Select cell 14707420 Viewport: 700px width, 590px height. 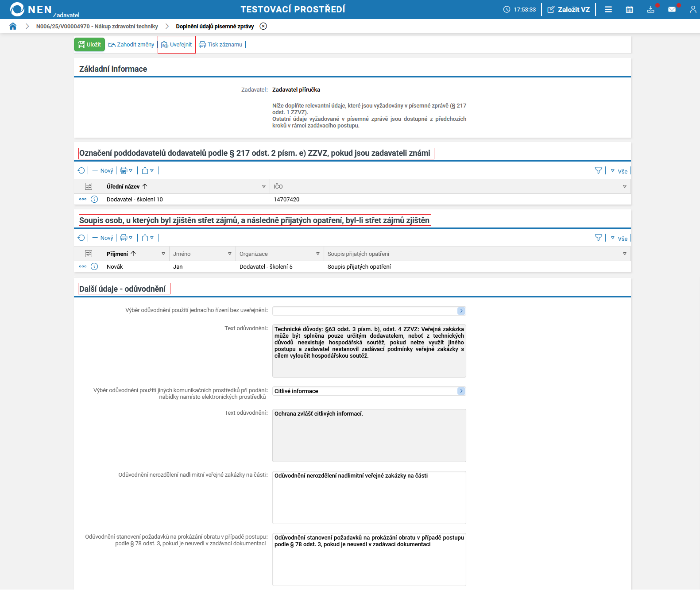pos(286,200)
